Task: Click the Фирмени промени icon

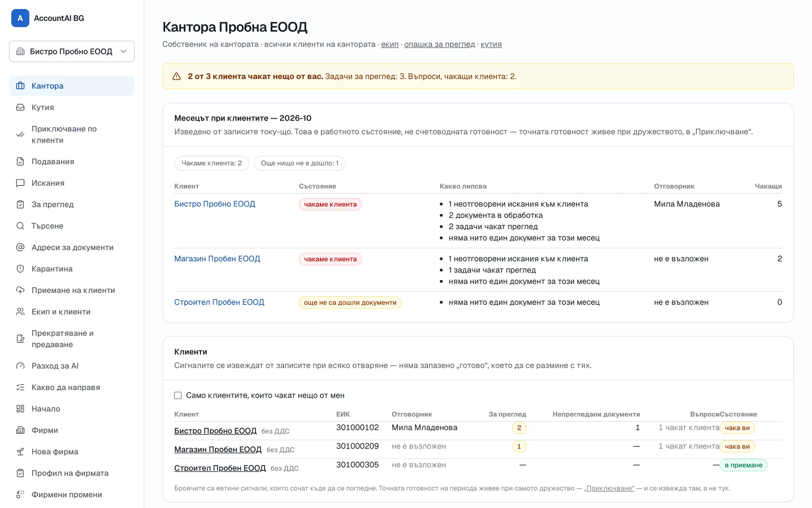Action: coord(20,495)
